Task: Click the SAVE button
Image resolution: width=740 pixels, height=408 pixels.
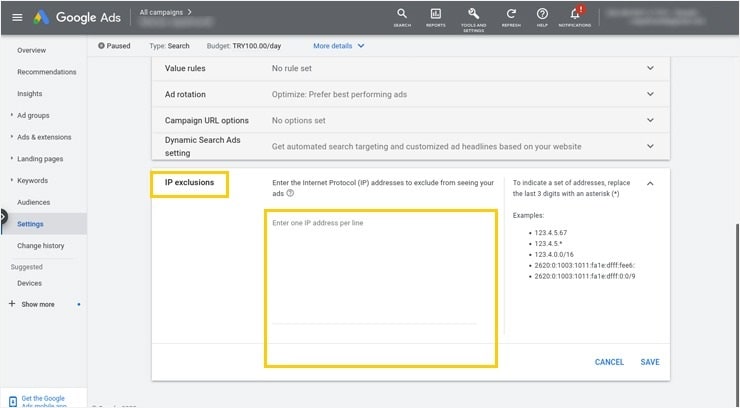Action: [x=650, y=362]
